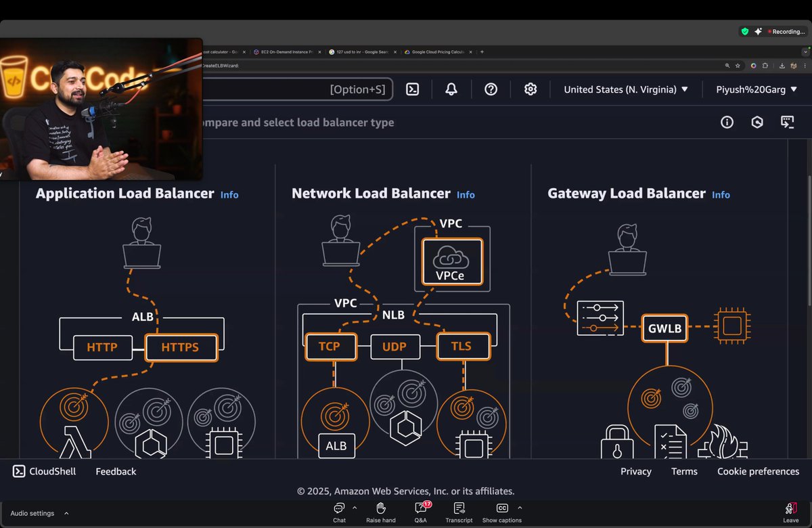Click the circled info icon beside page title
The height and width of the screenshot is (528, 812).
point(727,123)
